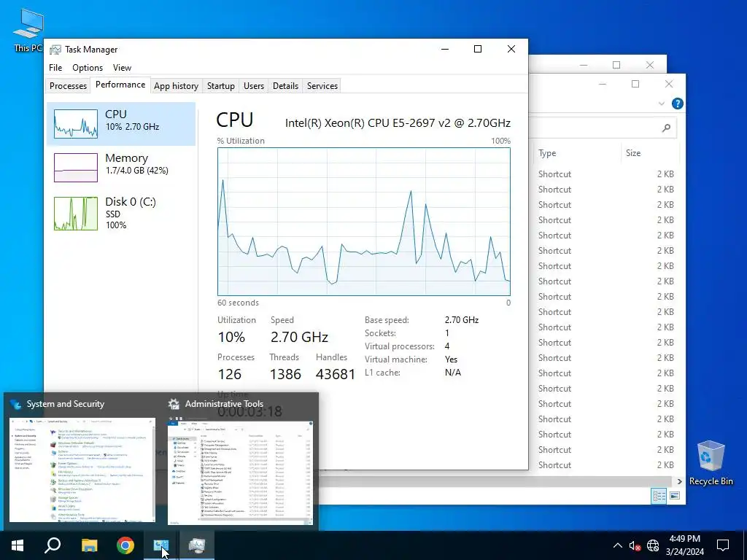This screenshot has width=747, height=560.
Task: Launch Google Chrome from the taskbar
Action: pos(125,545)
